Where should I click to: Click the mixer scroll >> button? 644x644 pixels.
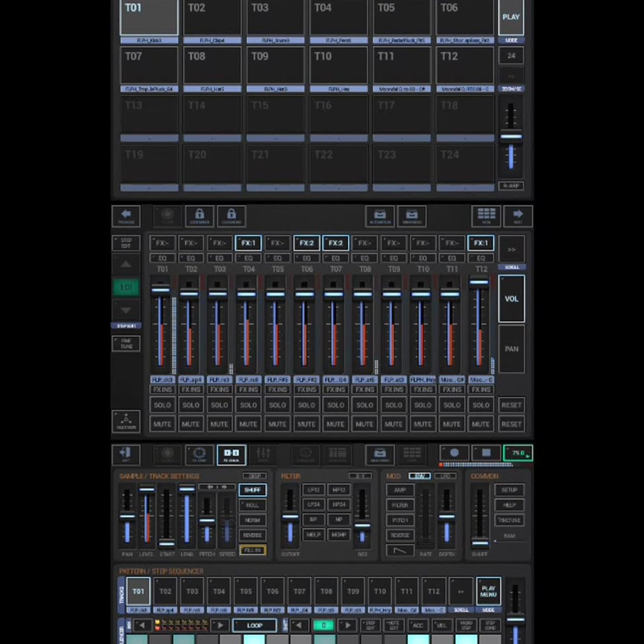tap(512, 250)
